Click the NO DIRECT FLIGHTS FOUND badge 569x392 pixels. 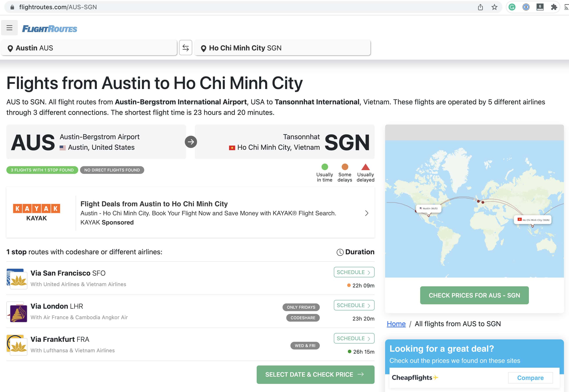click(x=112, y=170)
